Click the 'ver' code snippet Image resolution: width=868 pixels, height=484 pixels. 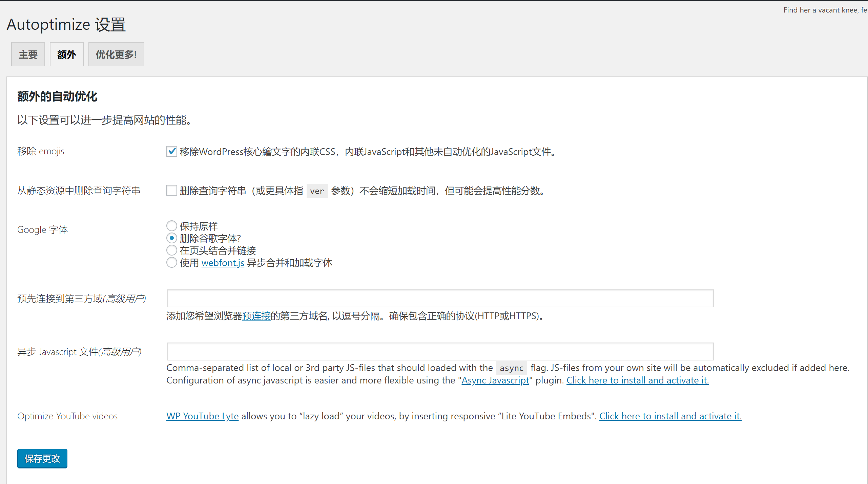pos(317,191)
